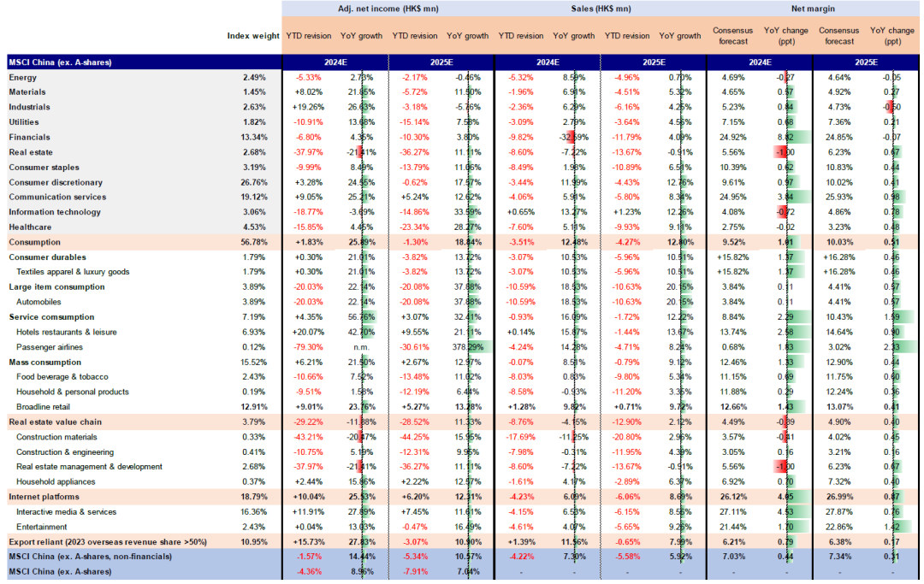Click the "Construction materials" label
This screenshot has width=924, height=584.
[56, 438]
